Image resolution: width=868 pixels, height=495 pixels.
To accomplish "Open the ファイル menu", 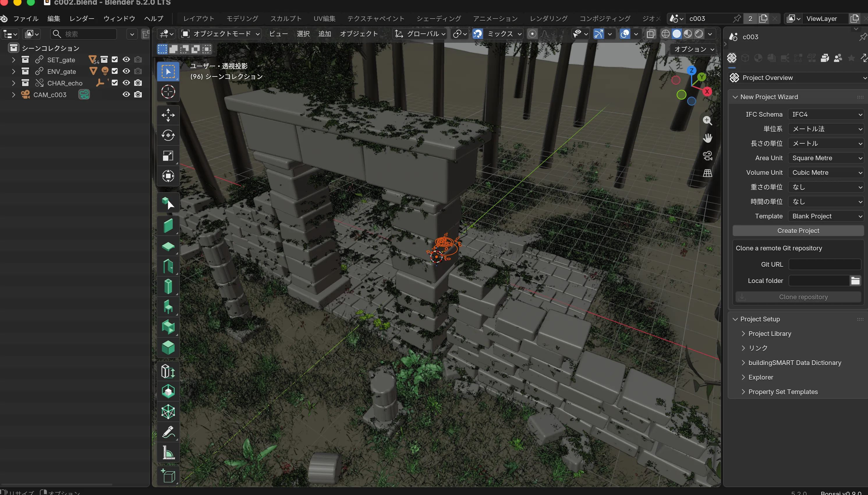I will 26,19.
